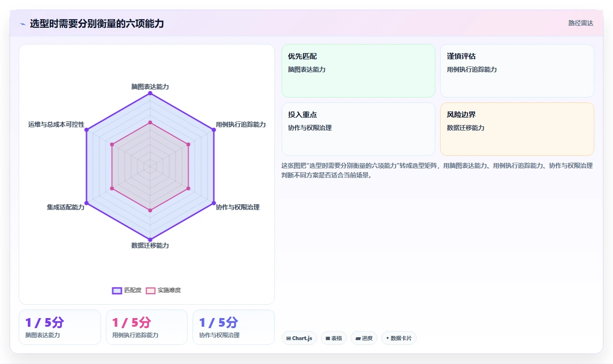Open the 风险边界 card

(x=517, y=129)
